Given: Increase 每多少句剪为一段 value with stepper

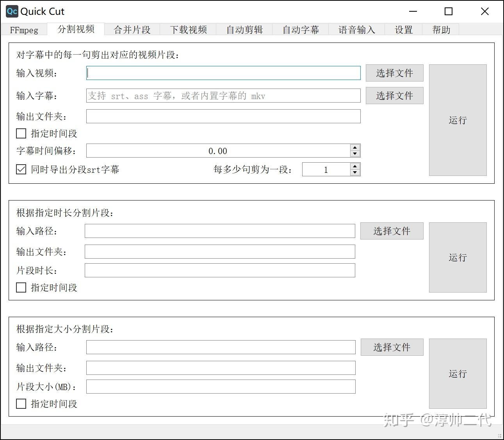Looking at the screenshot, I should pyautogui.click(x=354, y=167).
